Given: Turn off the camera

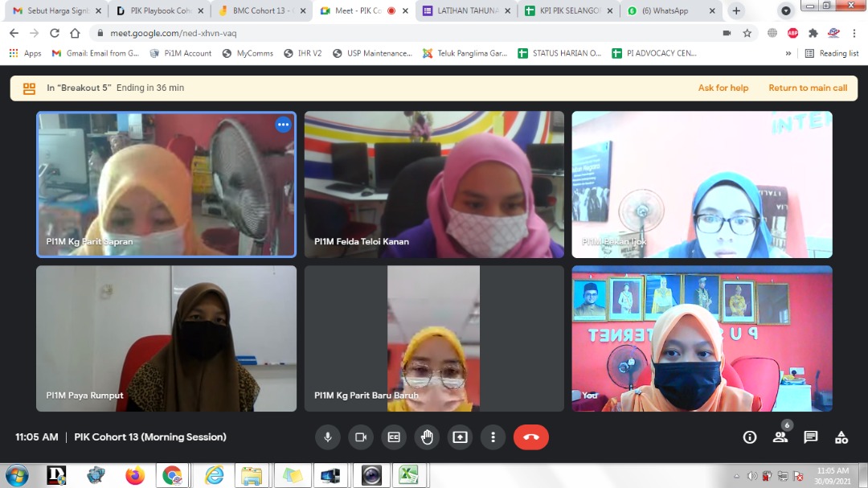Looking at the screenshot, I should pyautogui.click(x=361, y=437).
